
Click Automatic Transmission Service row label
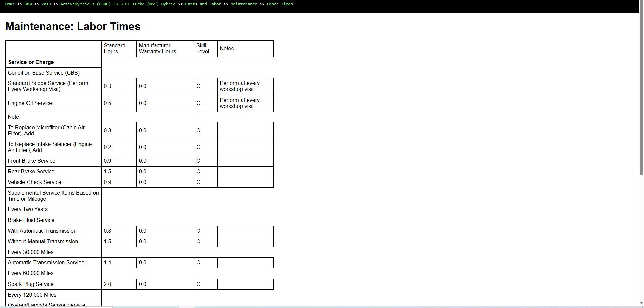(53, 263)
